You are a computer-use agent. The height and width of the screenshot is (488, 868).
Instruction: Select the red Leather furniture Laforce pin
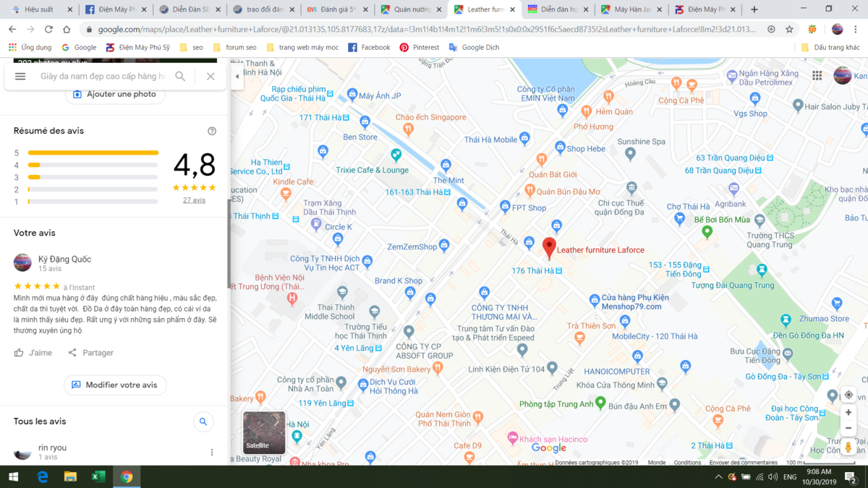click(549, 248)
